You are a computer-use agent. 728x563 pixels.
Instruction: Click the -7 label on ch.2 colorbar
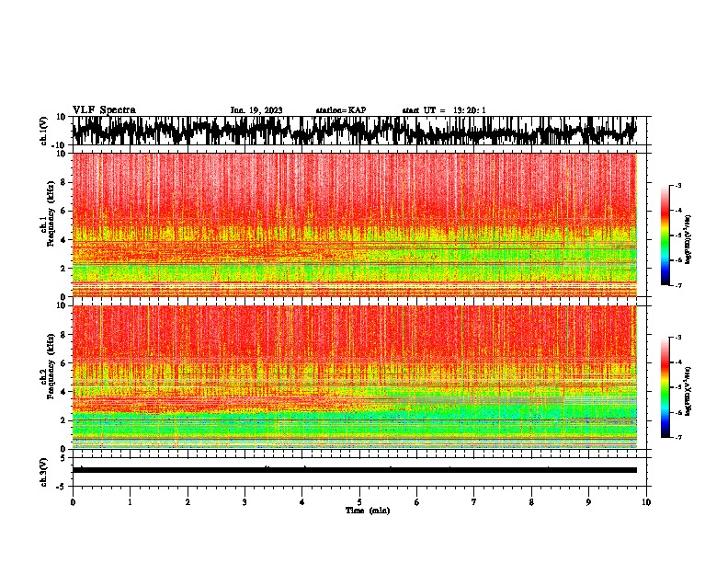(x=677, y=437)
